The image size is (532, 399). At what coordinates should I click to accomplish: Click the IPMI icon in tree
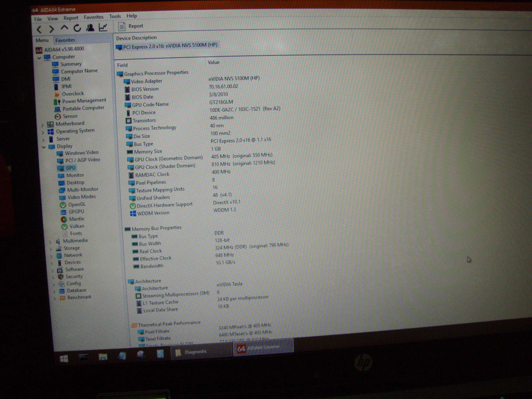pyautogui.click(x=56, y=87)
